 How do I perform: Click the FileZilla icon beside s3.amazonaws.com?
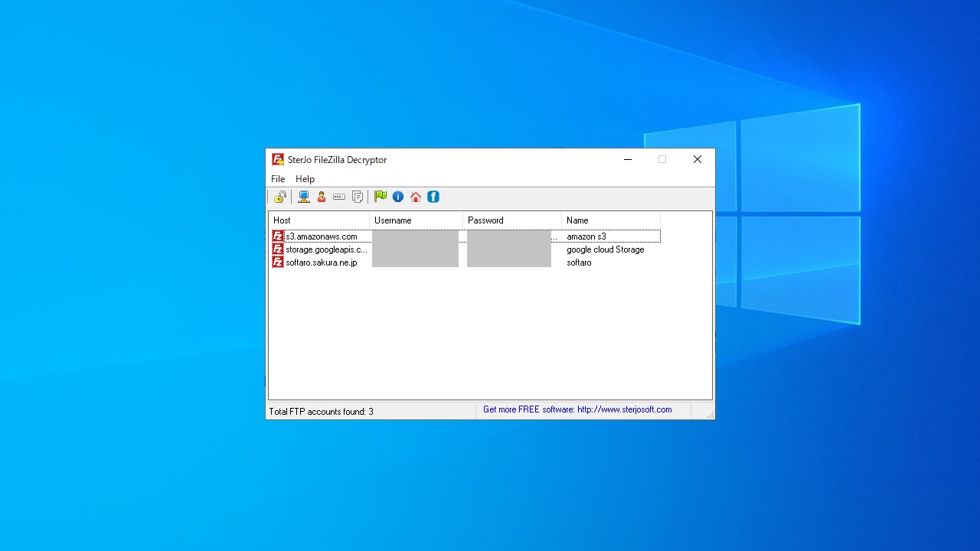pyautogui.click(x=278, y=236)
